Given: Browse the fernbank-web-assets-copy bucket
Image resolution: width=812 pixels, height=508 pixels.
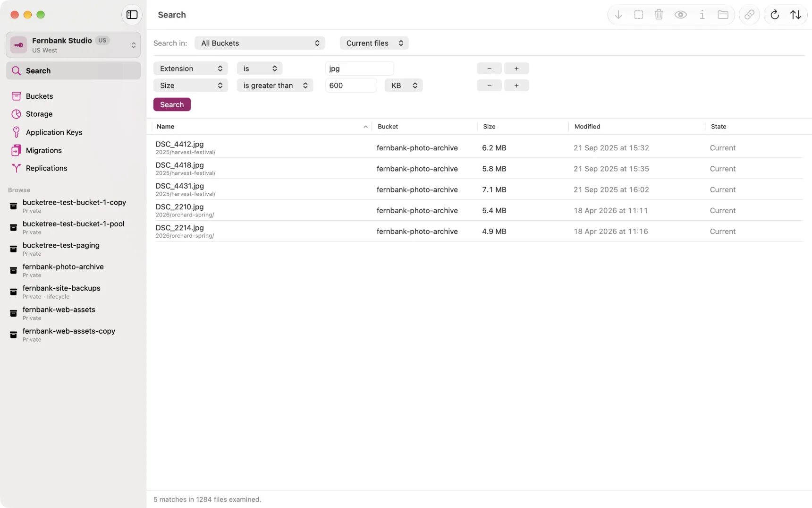Looking at the screenshot, I should (73, 335).
